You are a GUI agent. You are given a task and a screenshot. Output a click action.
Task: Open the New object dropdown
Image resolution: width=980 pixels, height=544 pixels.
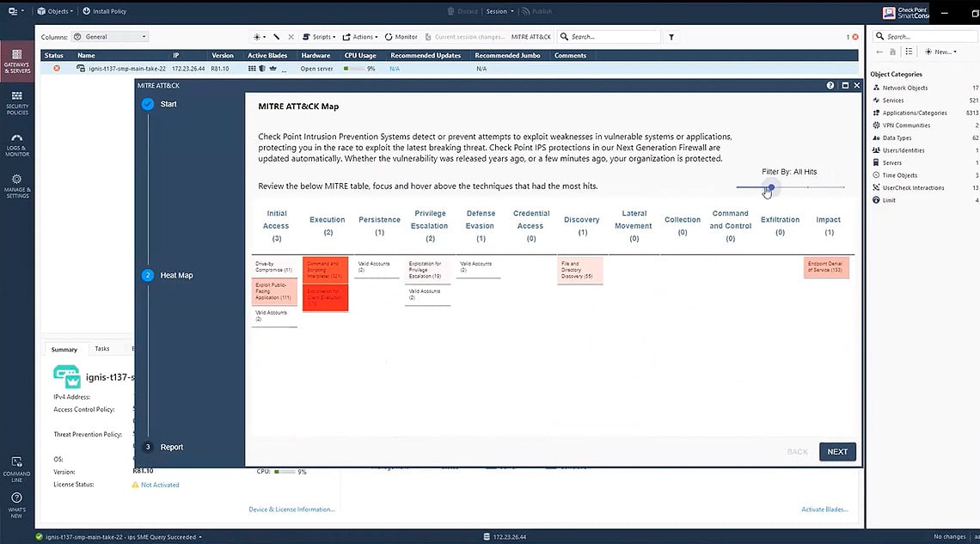tap(940, 52)
